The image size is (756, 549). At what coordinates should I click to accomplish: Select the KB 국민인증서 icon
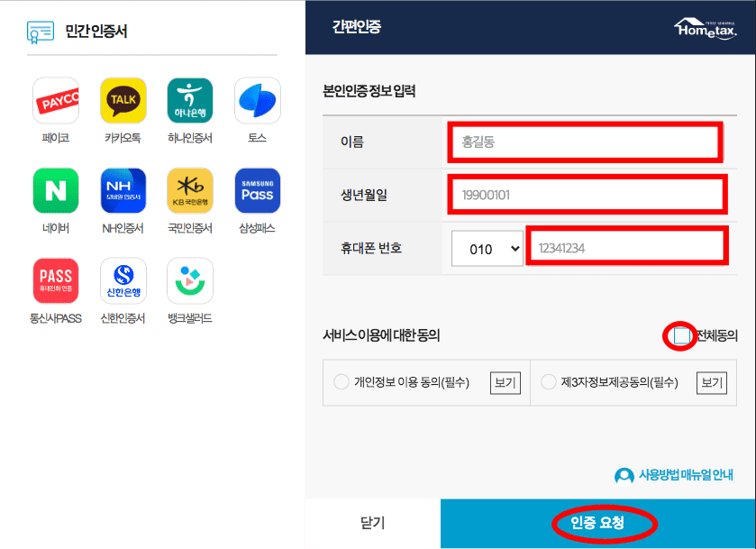[x=190, y=190]
